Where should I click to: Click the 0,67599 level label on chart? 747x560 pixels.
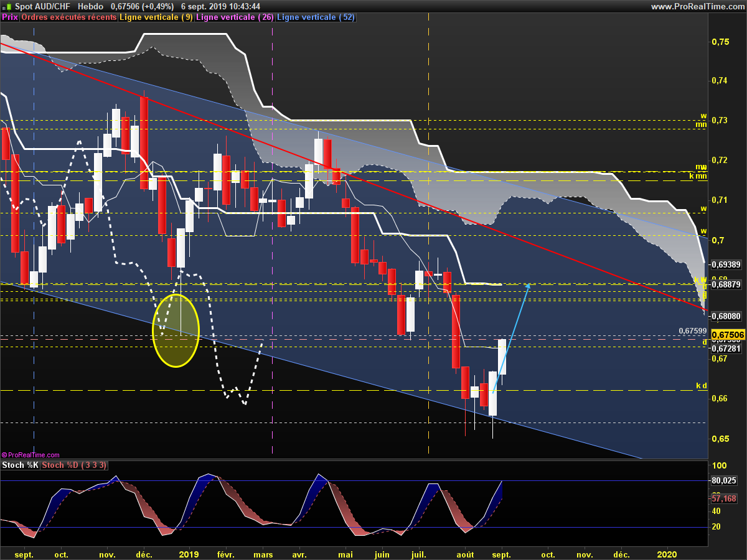(x=692, y=330)
